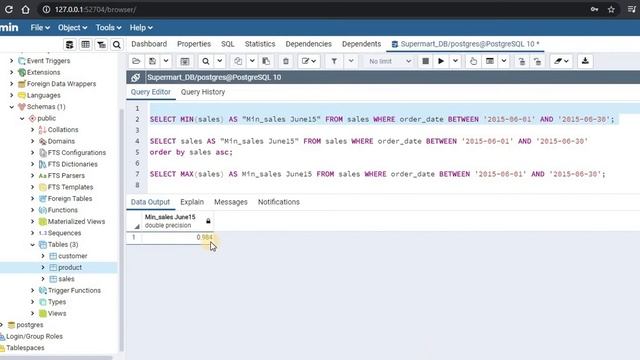Click the Stop query square icon
The height and width of the screenshot is (360, 640).
click(x=425, y=61)
